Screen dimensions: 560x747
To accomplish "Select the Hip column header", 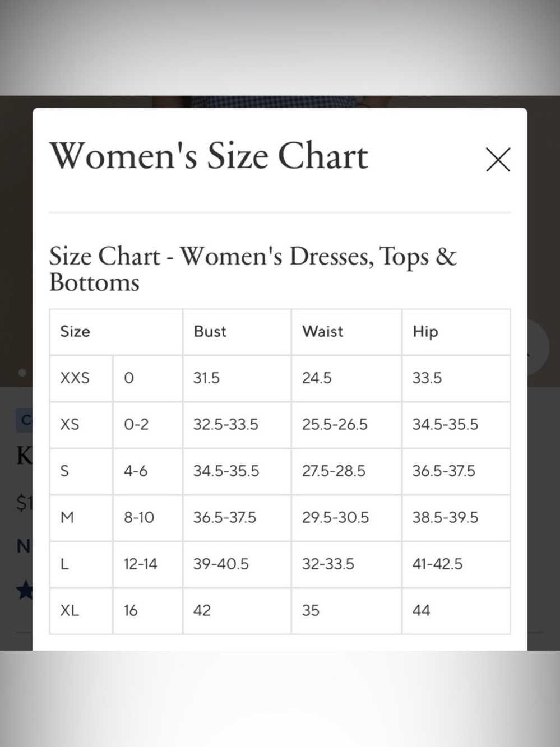I will point(425,331).
